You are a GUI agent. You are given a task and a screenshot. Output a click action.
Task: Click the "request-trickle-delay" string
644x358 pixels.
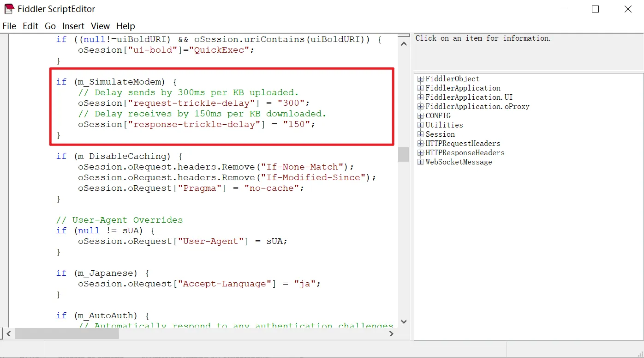(x=192, y=103)
